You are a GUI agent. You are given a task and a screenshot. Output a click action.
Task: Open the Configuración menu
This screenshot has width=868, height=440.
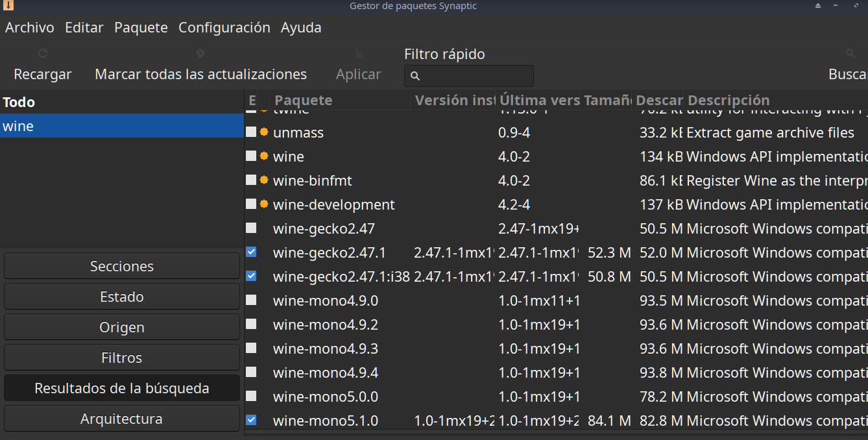(x=224, y=27)
